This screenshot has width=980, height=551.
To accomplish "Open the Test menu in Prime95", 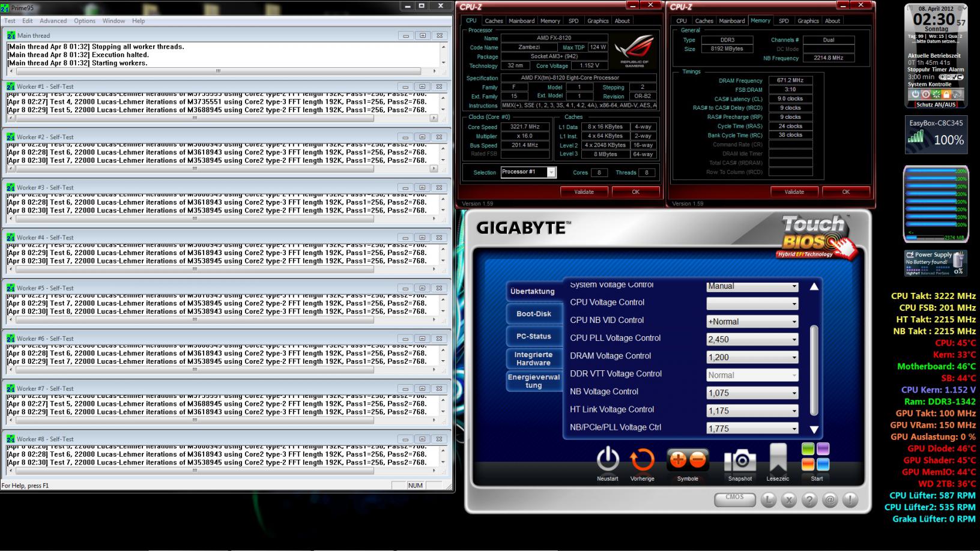I will [10, 21].
